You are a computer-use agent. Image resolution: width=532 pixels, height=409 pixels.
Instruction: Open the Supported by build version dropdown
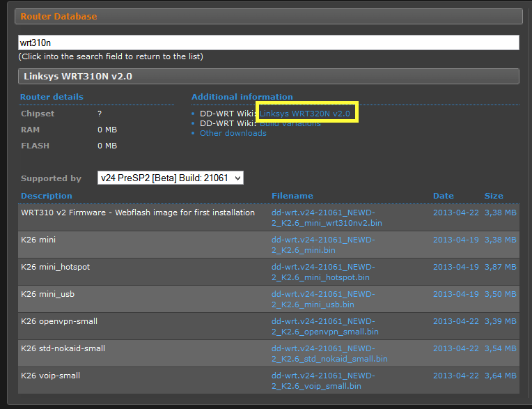170,178
